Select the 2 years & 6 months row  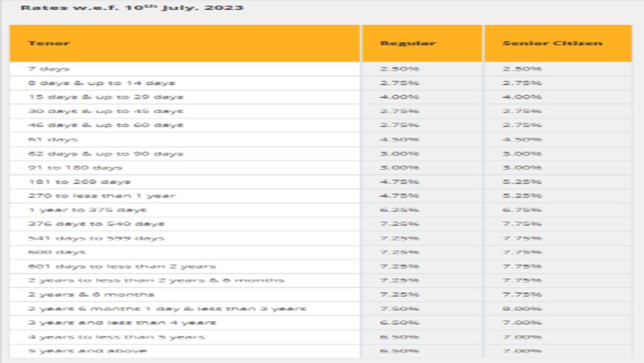(x=321, y=294)
